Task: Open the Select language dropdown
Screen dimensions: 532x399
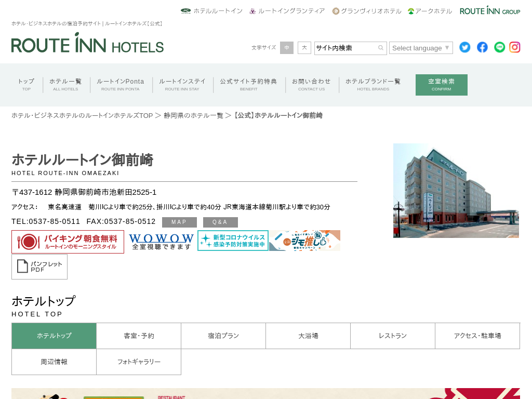Action: (421, 48)
